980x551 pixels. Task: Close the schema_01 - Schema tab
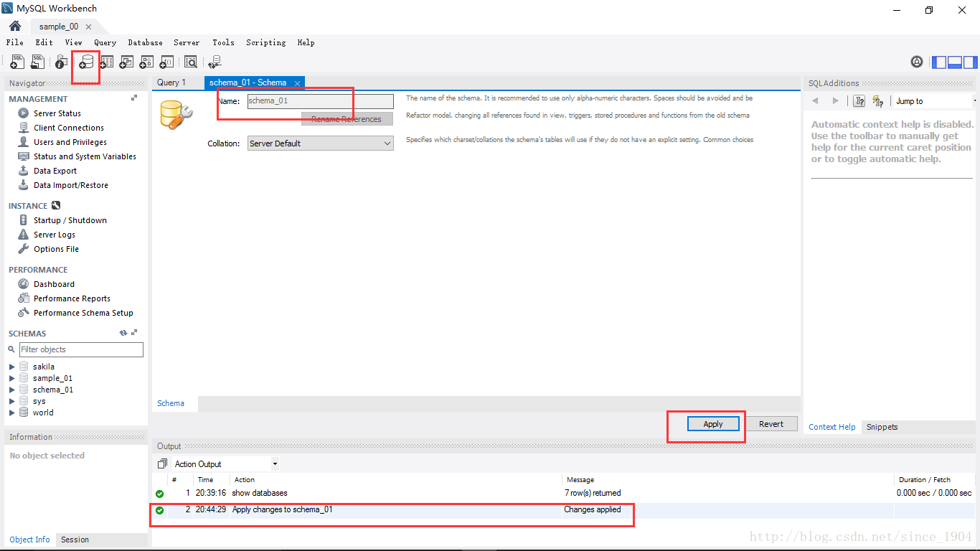297,83
